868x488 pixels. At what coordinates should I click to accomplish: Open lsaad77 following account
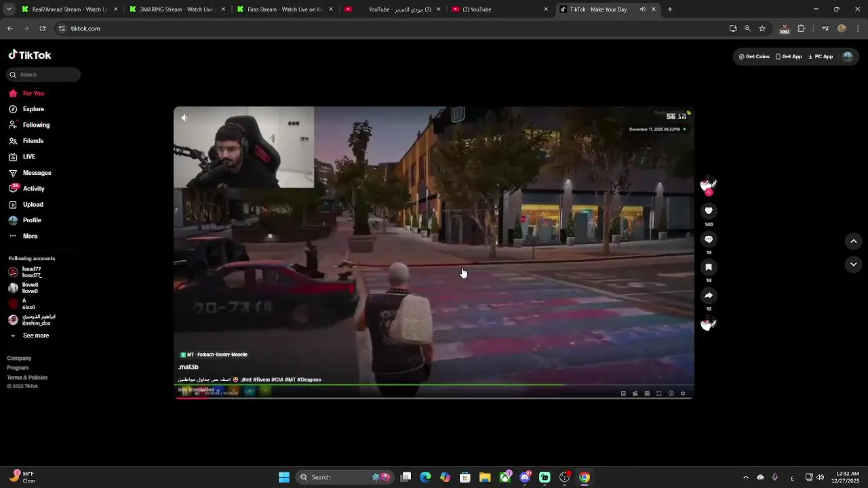click(26, 272)
